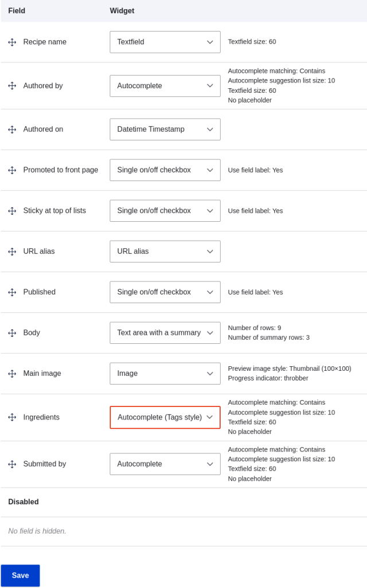Open the Submitted by widget dropdown
This screenshot has width=367, height=588.
point(165,464)
